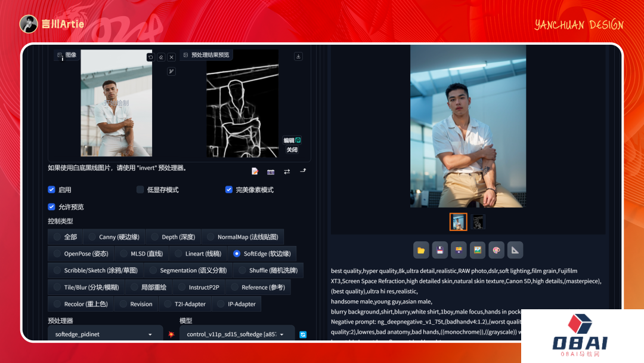Select the second soft-edge map thumbnail
This screenshot has height=363, width=644.
point(478,222)
